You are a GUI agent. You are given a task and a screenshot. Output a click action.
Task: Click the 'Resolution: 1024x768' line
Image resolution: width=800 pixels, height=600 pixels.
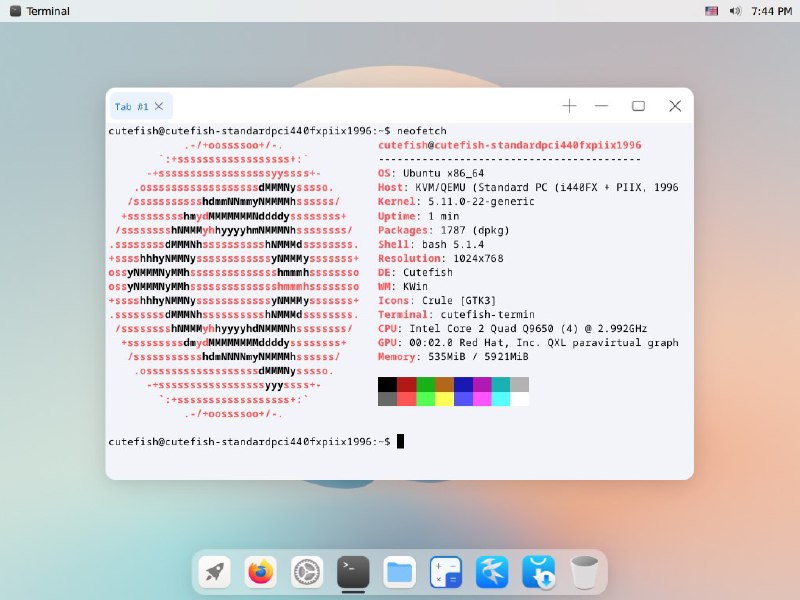point(440,258)
